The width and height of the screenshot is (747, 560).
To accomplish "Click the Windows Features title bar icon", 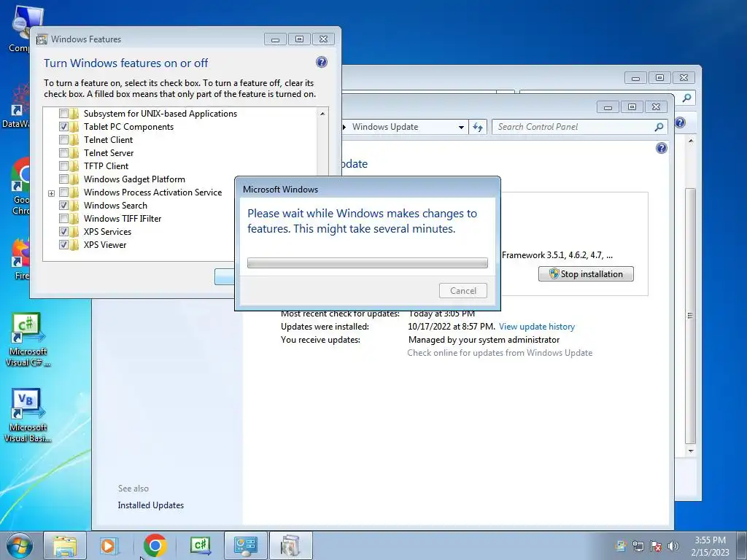I will pyautogui.click(x=42, y=39).
